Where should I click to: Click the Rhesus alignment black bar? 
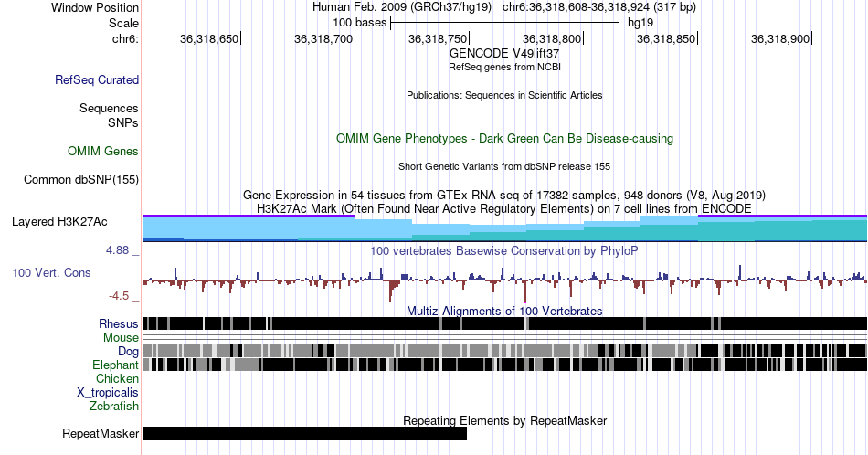pos(505,323)
